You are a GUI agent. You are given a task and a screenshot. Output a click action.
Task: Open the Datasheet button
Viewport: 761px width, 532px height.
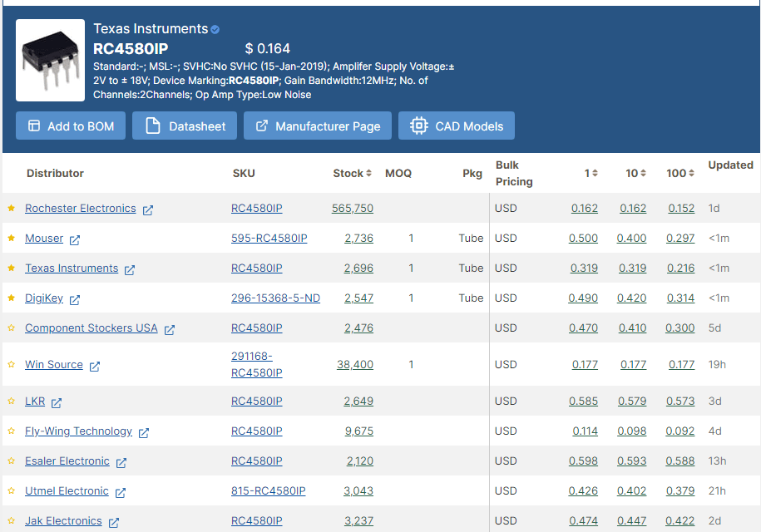[x=185, y=126]
